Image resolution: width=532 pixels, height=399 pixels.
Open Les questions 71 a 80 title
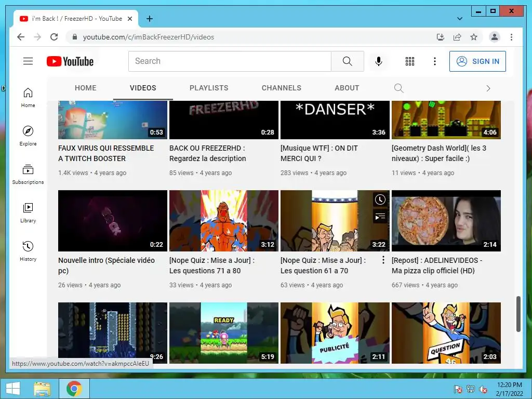(212, 265)
